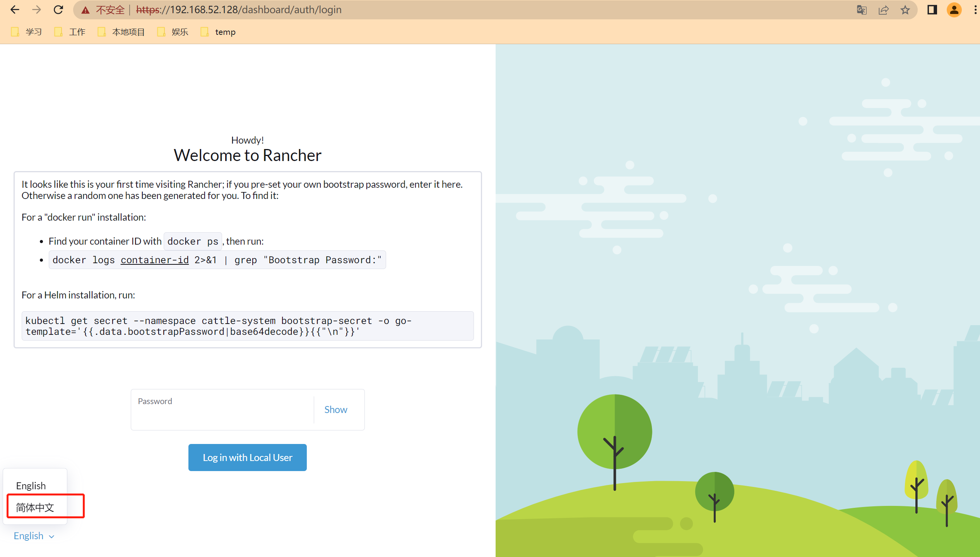
Task: Click the share page icon
Action: coord(883,10)
